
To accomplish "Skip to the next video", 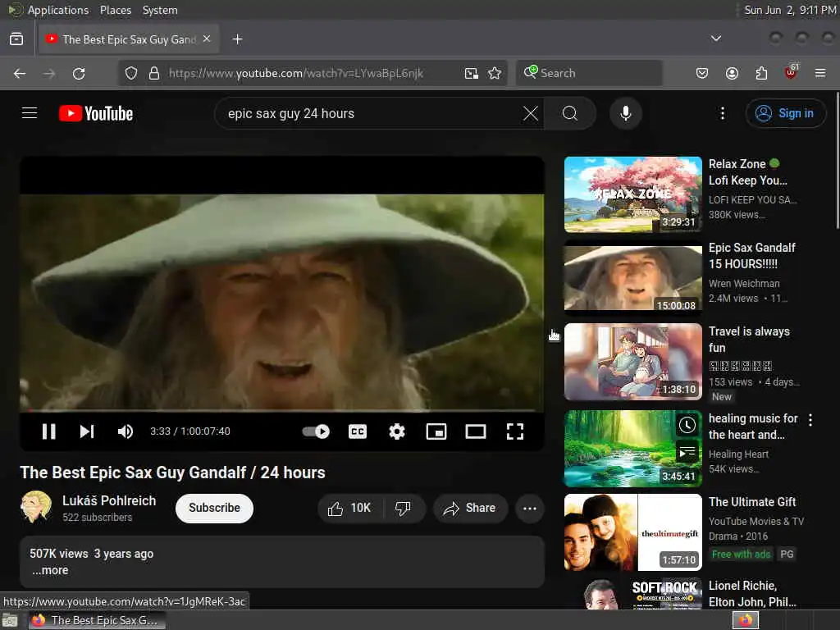I will (x=87, y=431).
